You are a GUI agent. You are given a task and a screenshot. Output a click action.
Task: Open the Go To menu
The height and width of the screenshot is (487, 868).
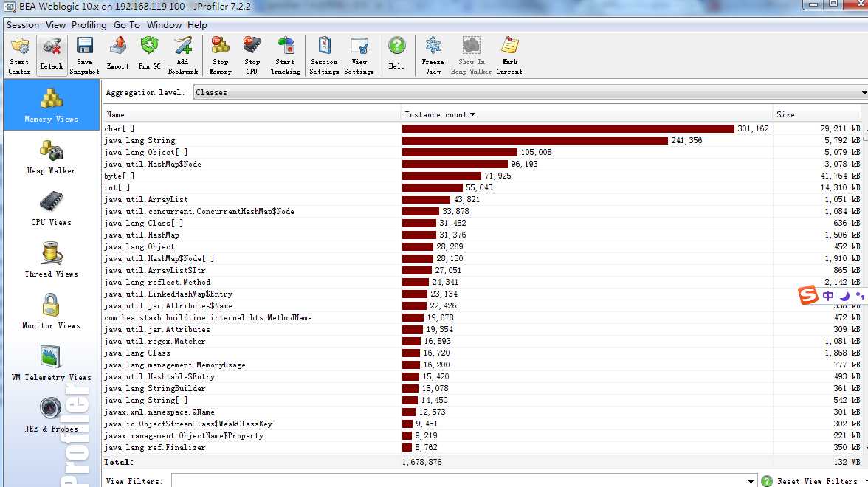pyautogui.click(x=127, y=24)
